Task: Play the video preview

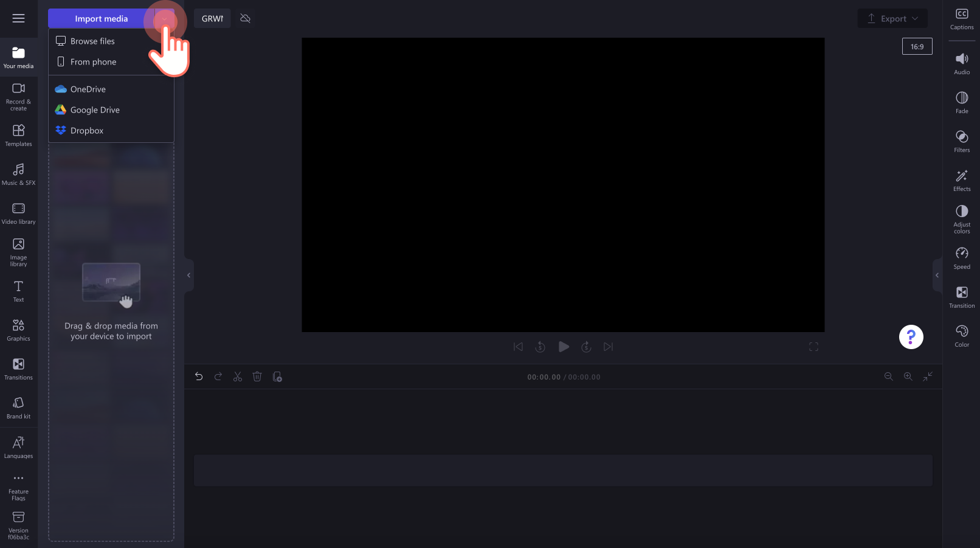Action: point(564,347)
